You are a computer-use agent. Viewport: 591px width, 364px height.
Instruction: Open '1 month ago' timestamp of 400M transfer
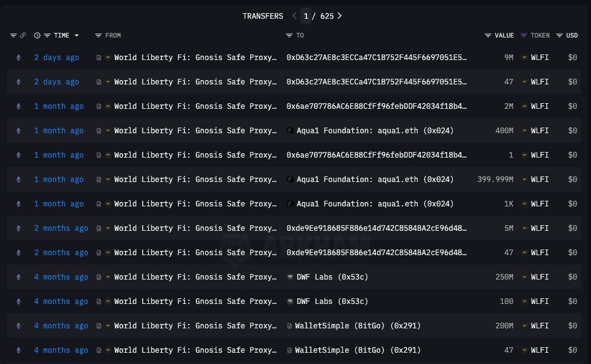point(59,130)
